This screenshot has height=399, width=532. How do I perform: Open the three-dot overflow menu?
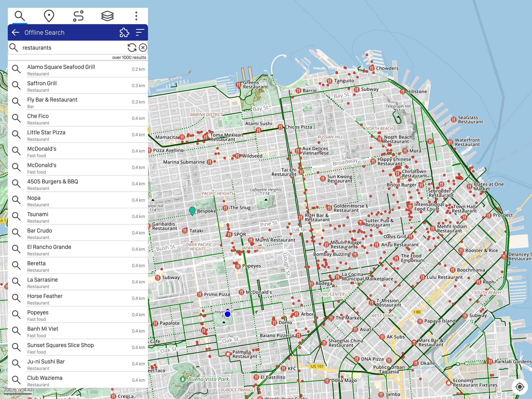(x=136, y=16)
